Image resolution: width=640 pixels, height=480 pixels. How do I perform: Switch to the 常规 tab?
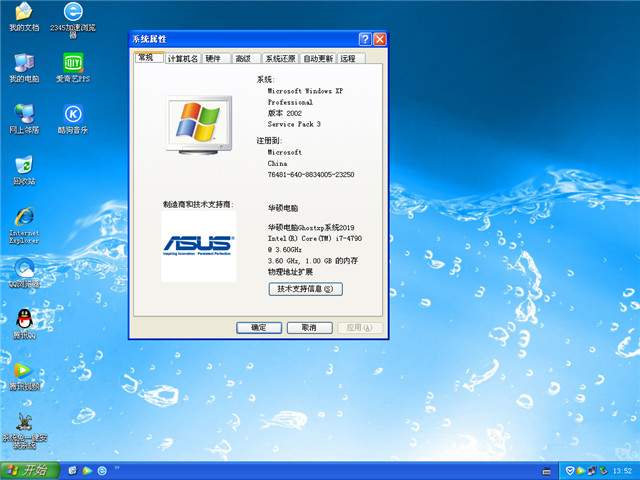coord(149,58)
